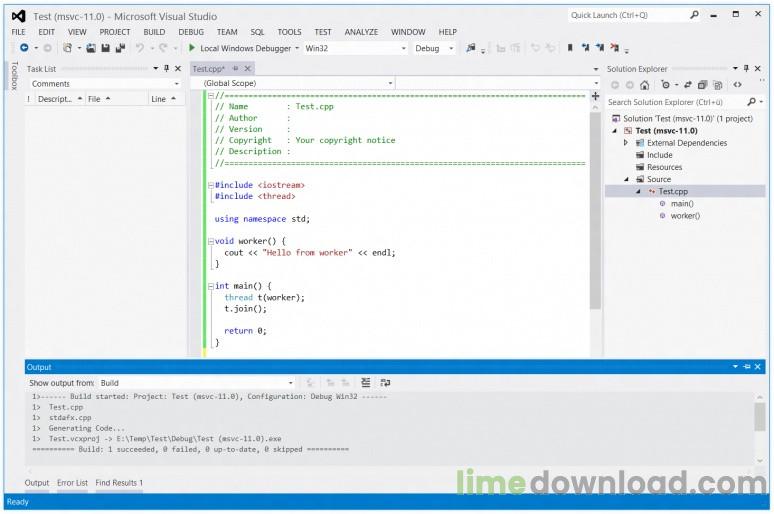Click the Undo arrow in the toolbar
This screenshot has width=774, height=514.
click(x=140, y=48)
